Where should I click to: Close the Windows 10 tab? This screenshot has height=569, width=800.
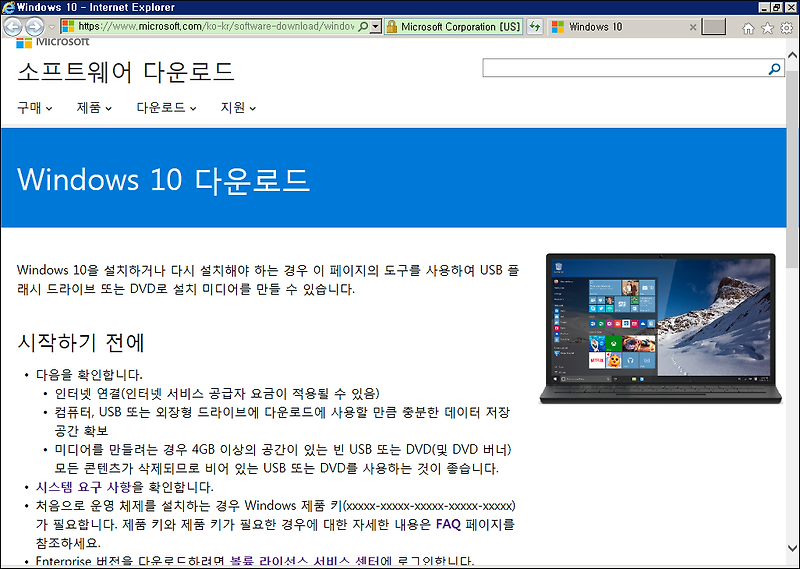(x=692, y=27)
